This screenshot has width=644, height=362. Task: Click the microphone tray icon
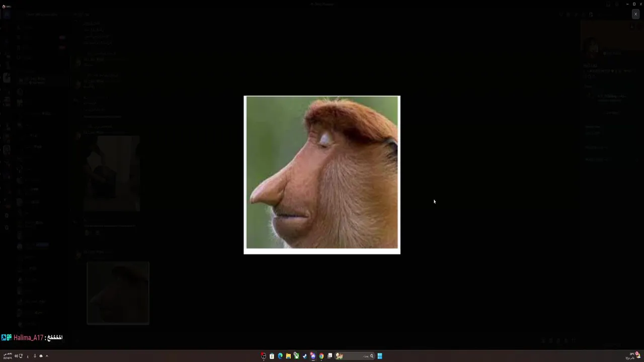tap(35, 356)
